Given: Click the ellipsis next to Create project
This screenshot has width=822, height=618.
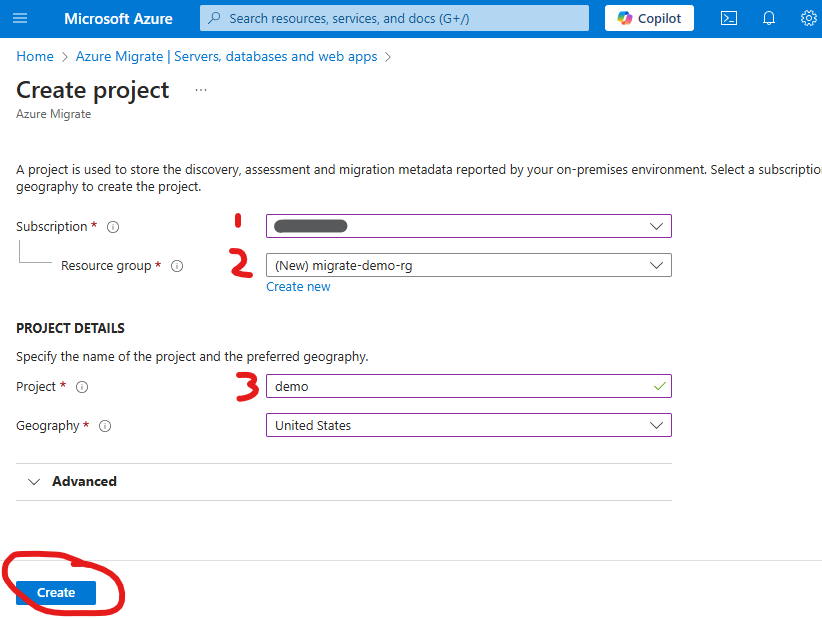Looking at the screenshot, I should tap(201, 90).
